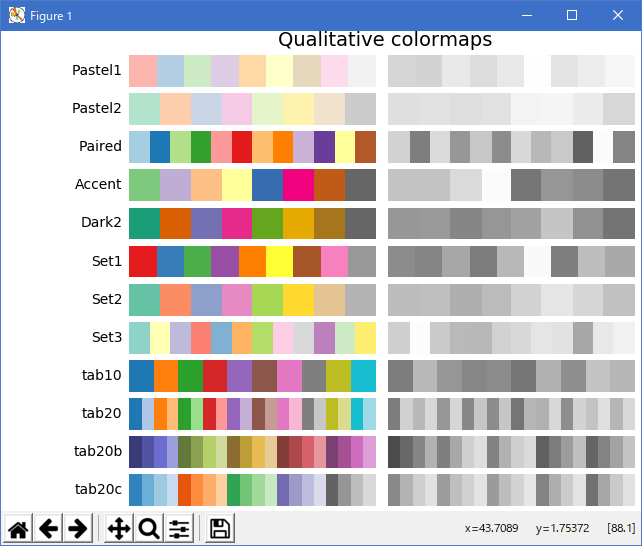Activate the Zoom to rectangle tool

[x=149, y=529]
